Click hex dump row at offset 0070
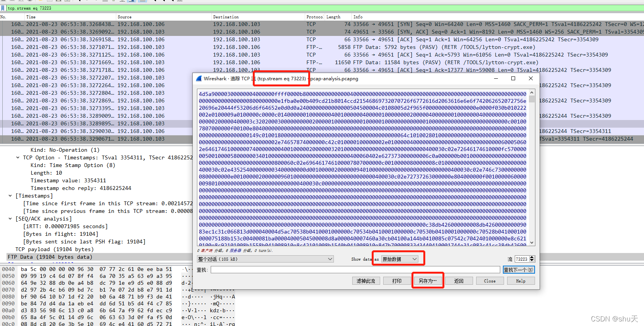Image resolution: width=644 pixels, height=326 pixels. point(96,290)
